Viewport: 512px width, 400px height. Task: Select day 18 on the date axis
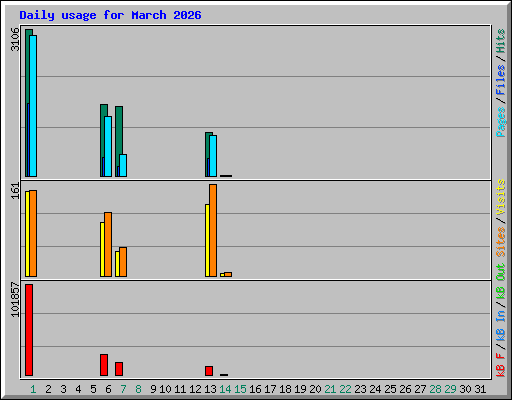285,389
